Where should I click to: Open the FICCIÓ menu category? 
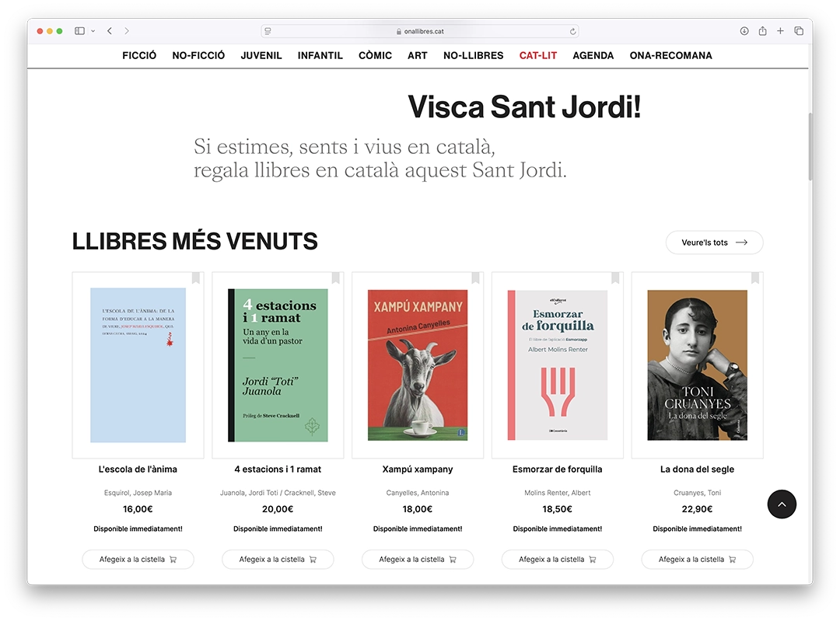pos(139,55)
